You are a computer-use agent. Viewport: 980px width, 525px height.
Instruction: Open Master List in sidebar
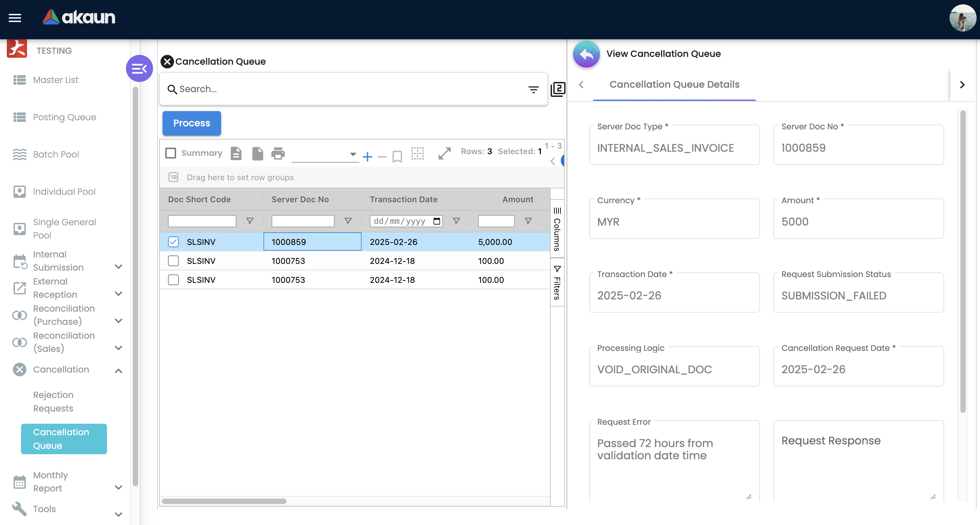click(x=56, y=80)
